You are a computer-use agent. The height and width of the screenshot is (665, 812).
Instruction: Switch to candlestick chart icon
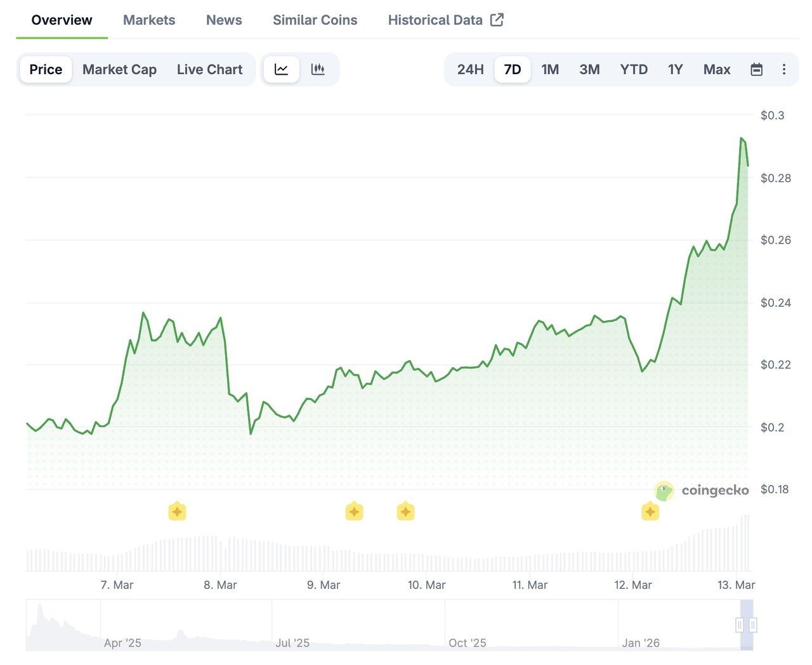click(x=318, y=69)
